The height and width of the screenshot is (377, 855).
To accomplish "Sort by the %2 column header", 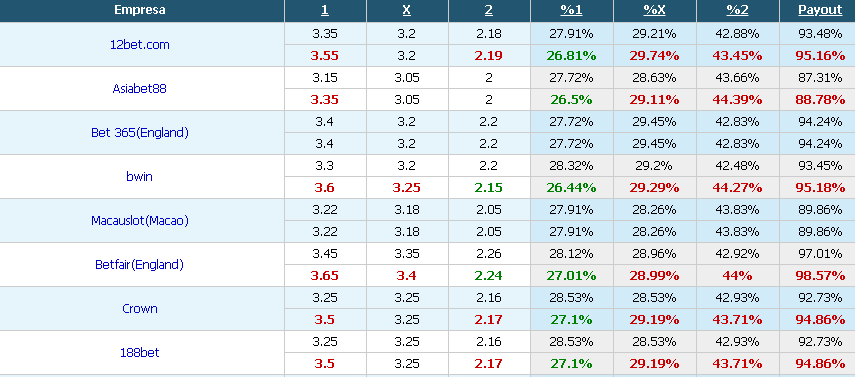I will (737, 10).
